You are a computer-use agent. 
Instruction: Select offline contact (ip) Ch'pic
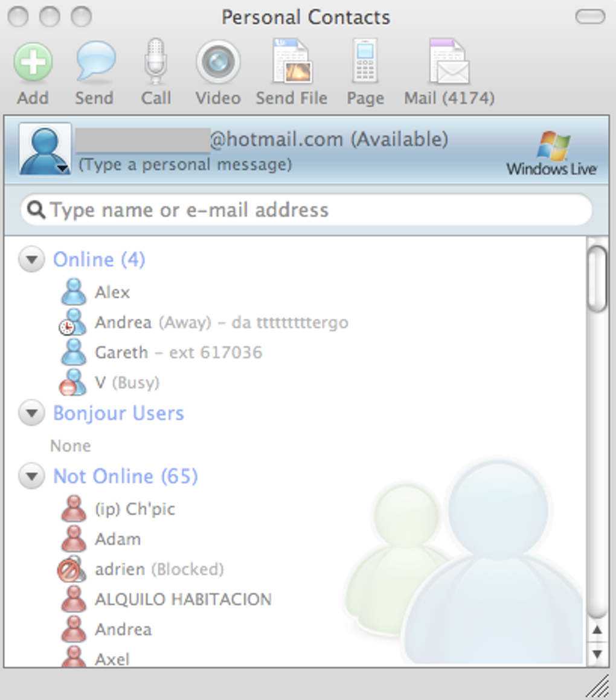point(135,509)
